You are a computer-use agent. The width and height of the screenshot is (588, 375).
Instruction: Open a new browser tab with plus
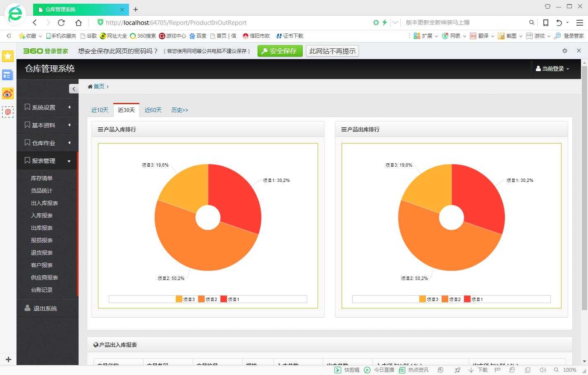136,9
